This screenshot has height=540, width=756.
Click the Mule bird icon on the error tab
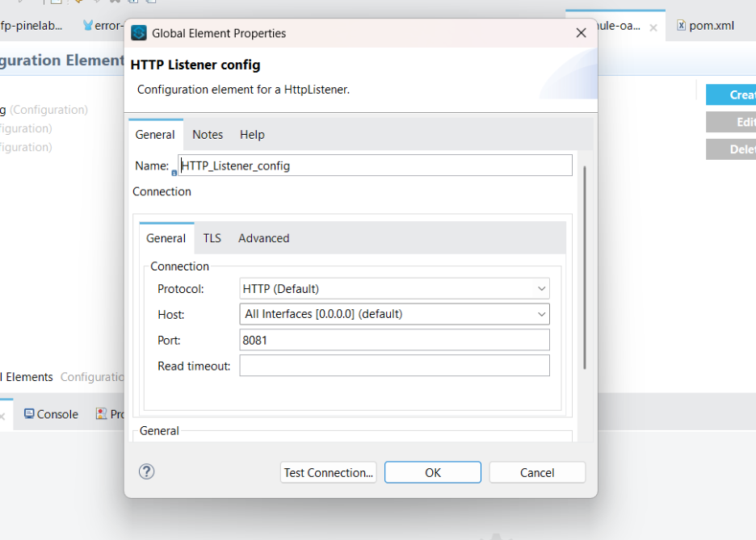pos(86,25)
